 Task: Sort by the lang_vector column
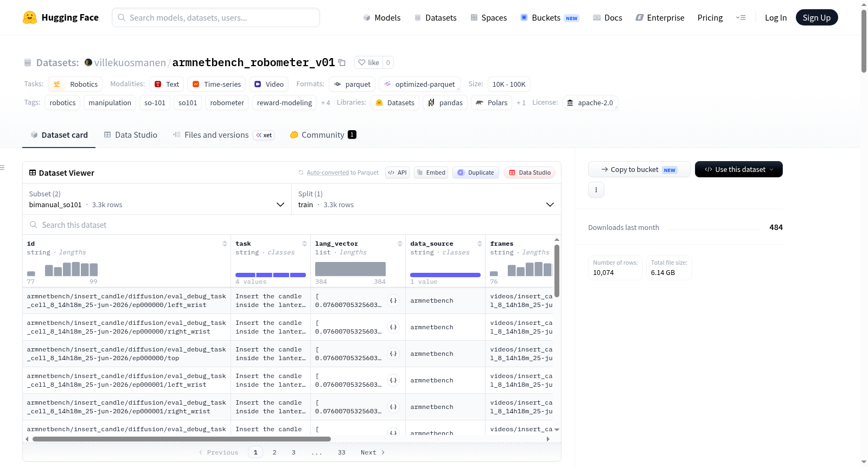(x=400, y=244)
